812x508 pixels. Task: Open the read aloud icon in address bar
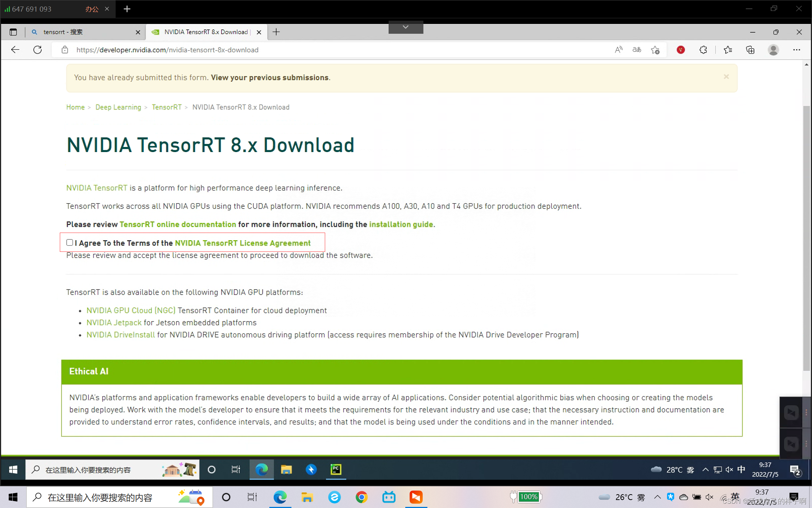[x=618, y=50]
